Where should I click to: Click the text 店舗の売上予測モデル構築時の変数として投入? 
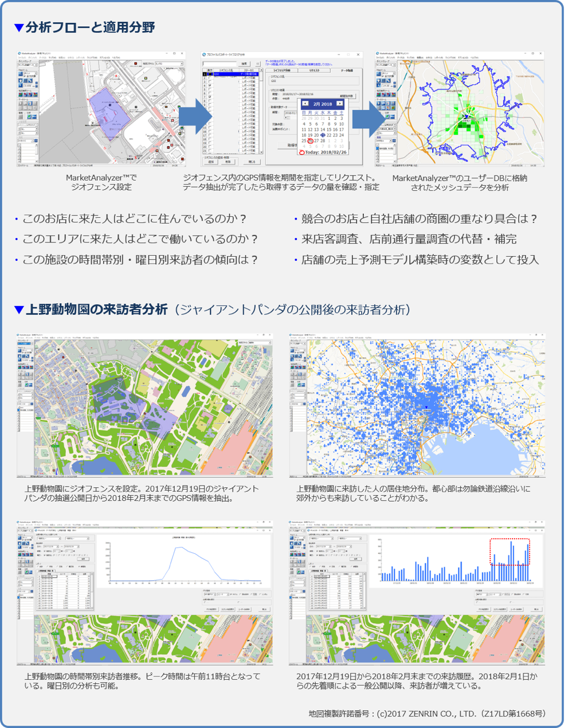click(x=420, y=260)
